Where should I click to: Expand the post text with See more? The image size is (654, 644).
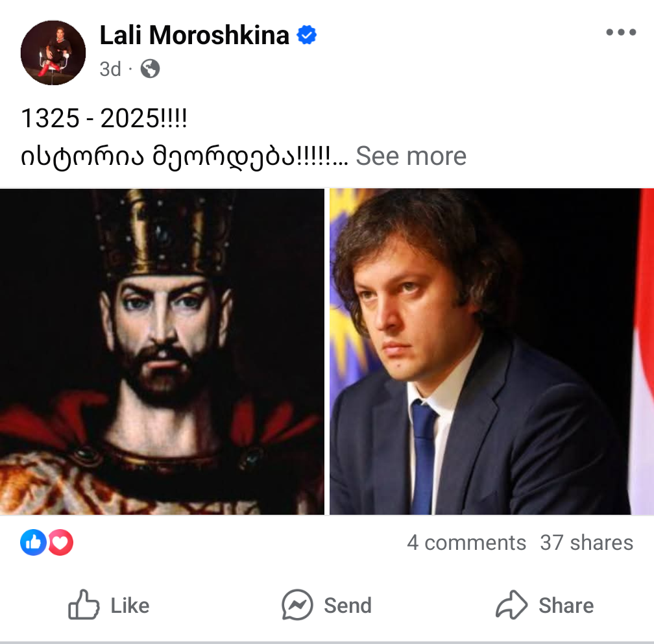tap(411, 156)
